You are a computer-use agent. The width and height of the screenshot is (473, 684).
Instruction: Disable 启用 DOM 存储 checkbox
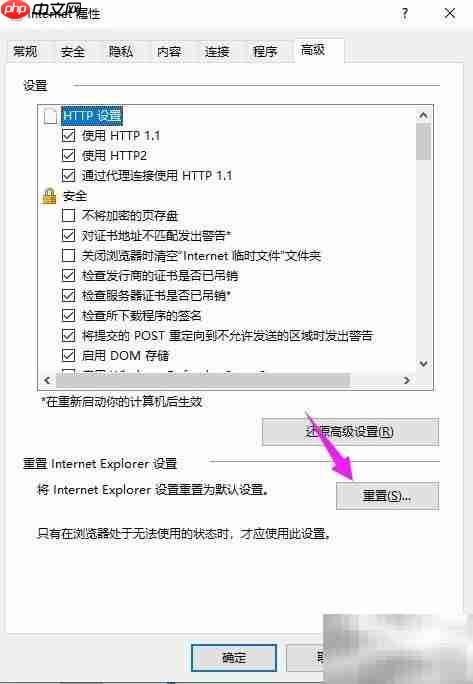point(69,355)
